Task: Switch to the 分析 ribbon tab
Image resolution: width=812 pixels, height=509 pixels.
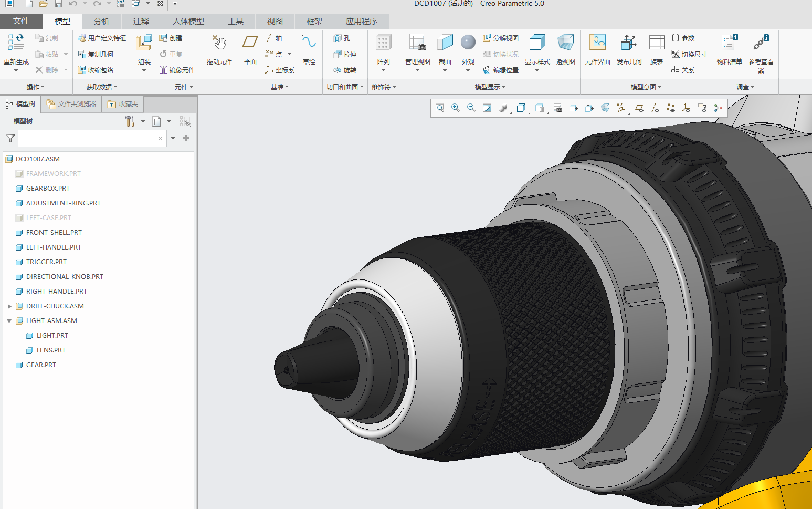Action: coord(101,22)
